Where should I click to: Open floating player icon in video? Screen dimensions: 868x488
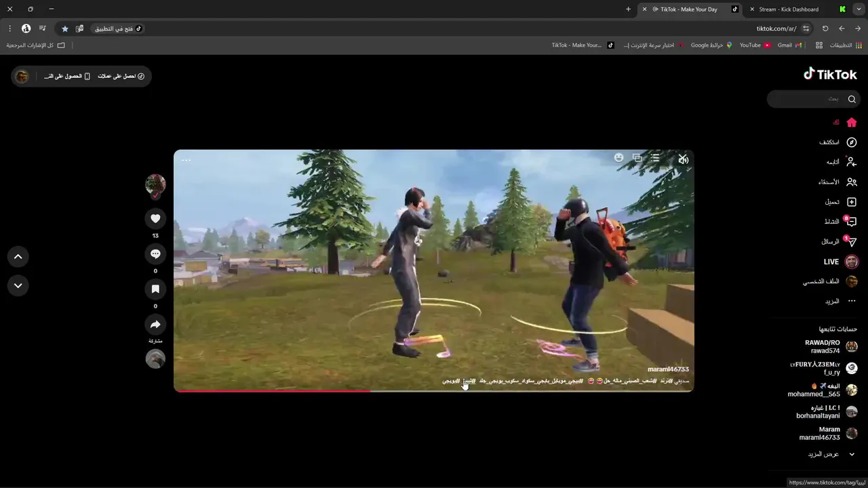pyautogui.click(x=637, y=157)
